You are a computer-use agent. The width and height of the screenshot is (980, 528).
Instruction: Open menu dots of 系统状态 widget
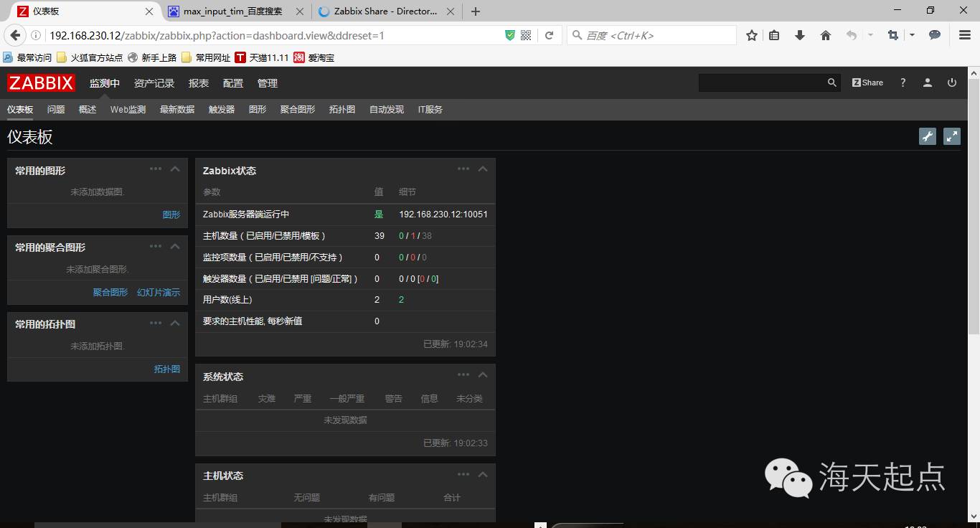pyautogui.click(x=463, y=374)
